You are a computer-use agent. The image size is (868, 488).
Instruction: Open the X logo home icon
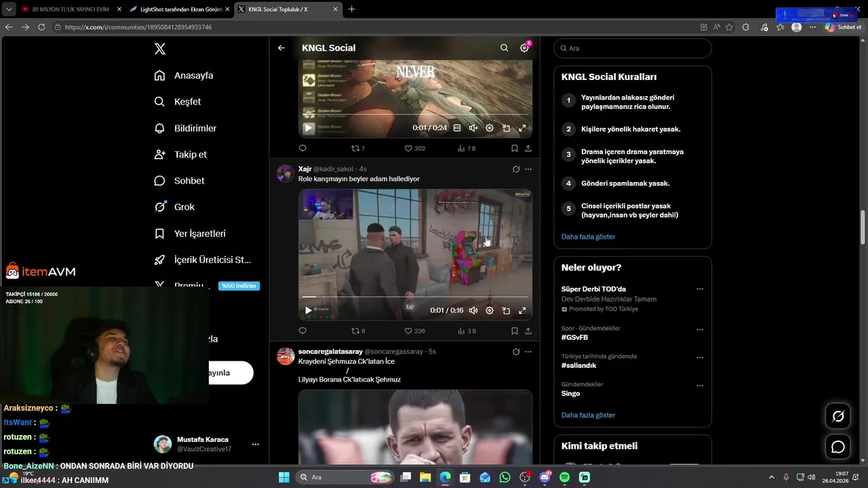160,49
